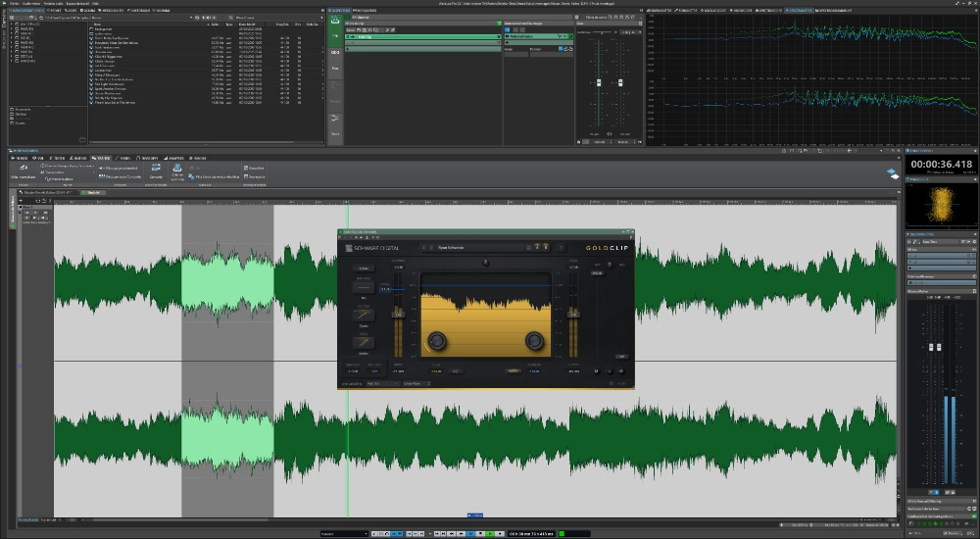Expand the first drive in folder tree
Image resolution: width=980 pixels, height=539 pixels.
[x=11, y=24]
